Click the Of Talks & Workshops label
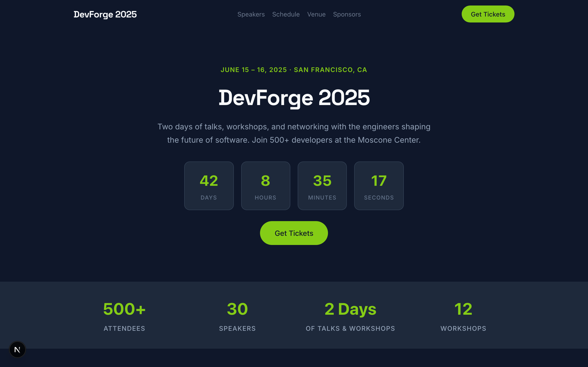This screenshot has height=367, width=588. click(350, 328)
